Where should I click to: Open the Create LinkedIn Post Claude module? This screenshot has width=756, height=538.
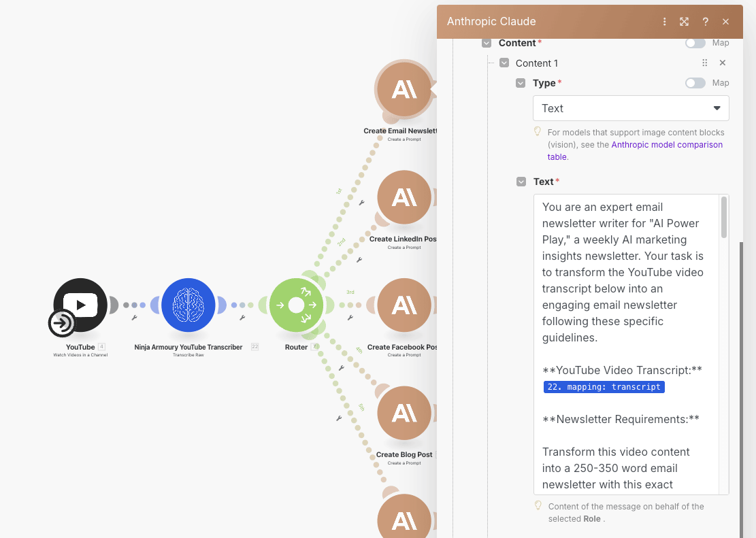[404, 197]
